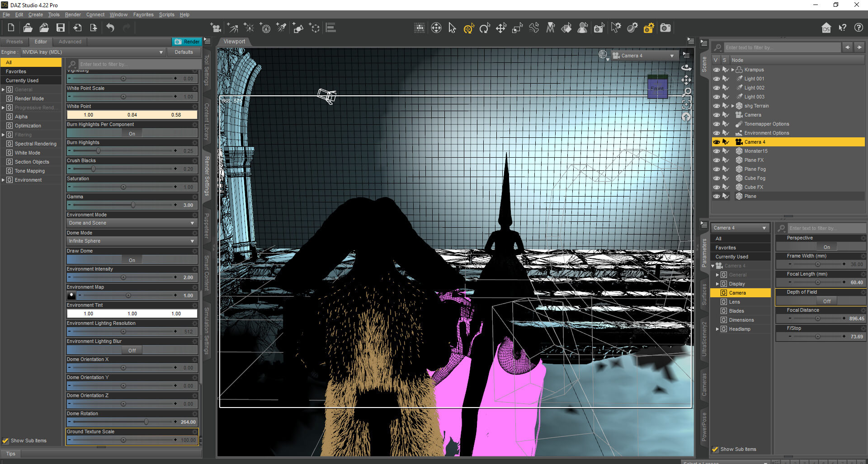Open the viewport Camera 4 view selector
Screen dimensions: 868x464
645,56
